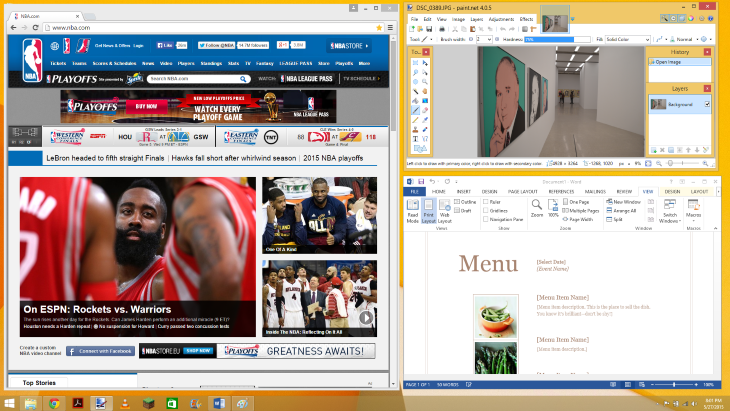Open the paint.net Colors window icon
The image size is (730, 411).
click(x=691, y=19)
